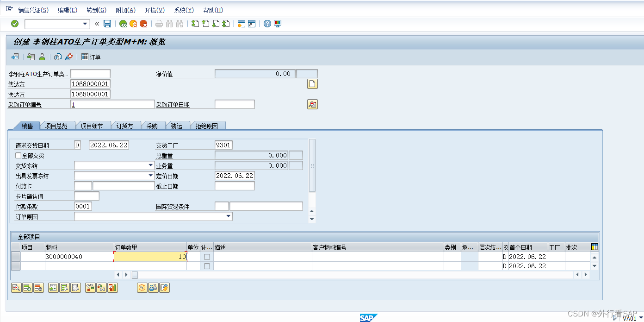Click the 订单 button in application toolbar
The image size is (644, 322).
tap(91, 57)
